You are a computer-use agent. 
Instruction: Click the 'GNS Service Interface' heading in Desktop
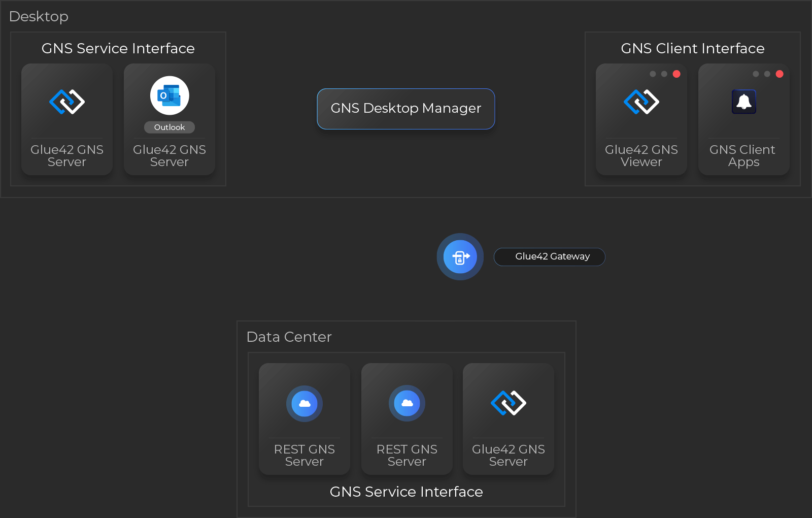pyautogui.click(x=118, y=48)
